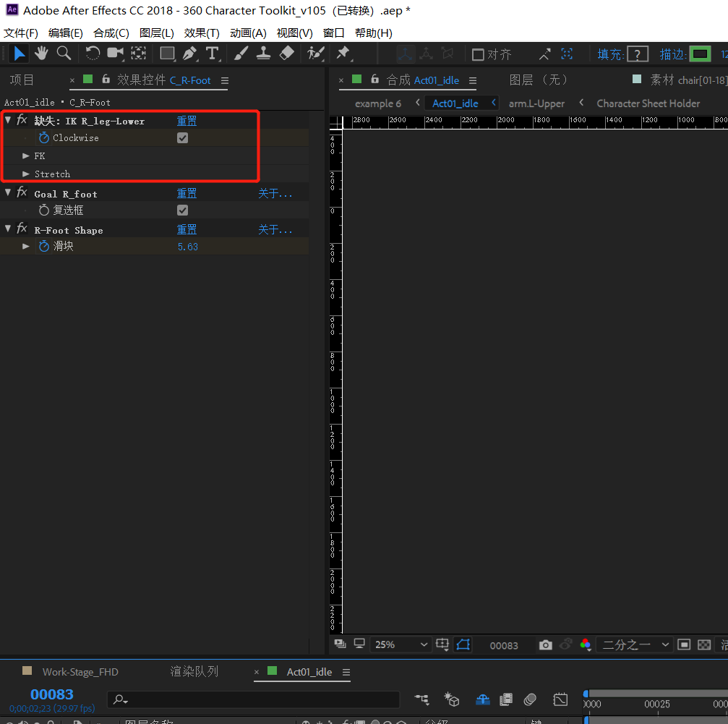Toggle the Clockwise checkbox in IK R_leg-Lower
728x724 pixels.
(x=182, y=137)
